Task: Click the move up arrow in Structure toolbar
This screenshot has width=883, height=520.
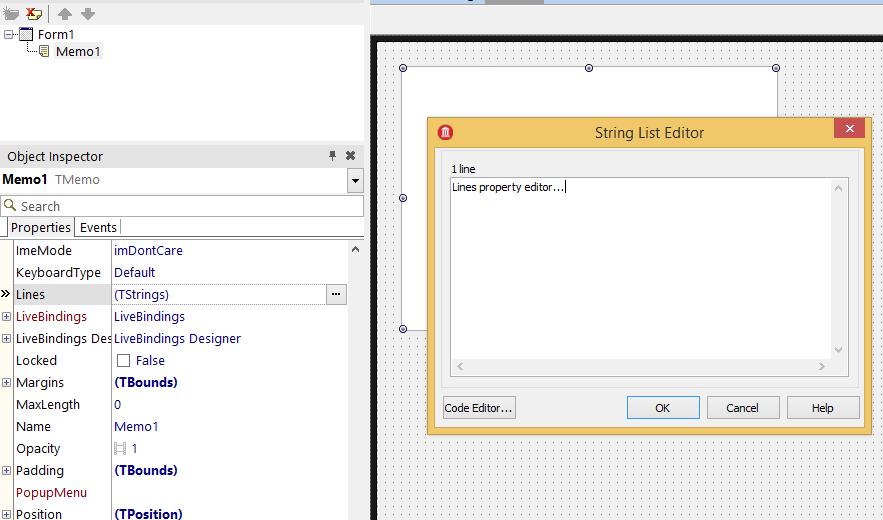Action: click(65, 14)
